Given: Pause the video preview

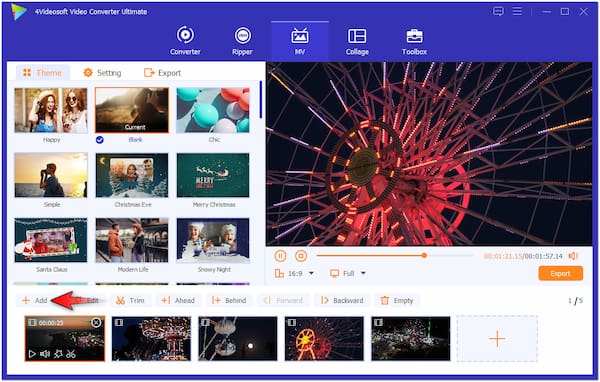Looking at the screenshot, I should tap(280, 256).
